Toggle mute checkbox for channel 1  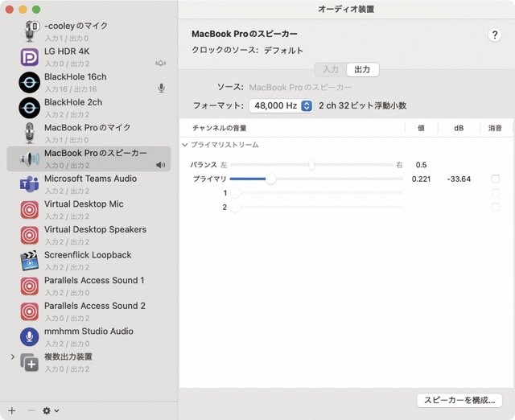[x=496, y=193]
